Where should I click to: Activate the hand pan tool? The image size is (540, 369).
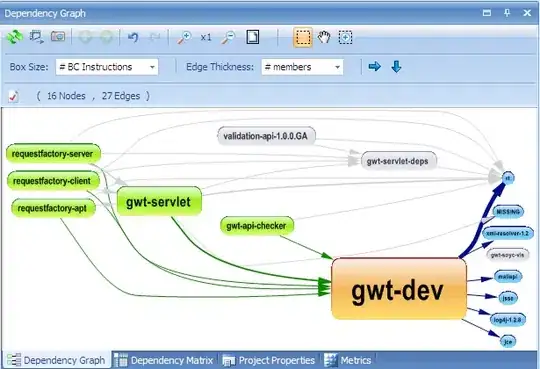(x=324, y=37)
